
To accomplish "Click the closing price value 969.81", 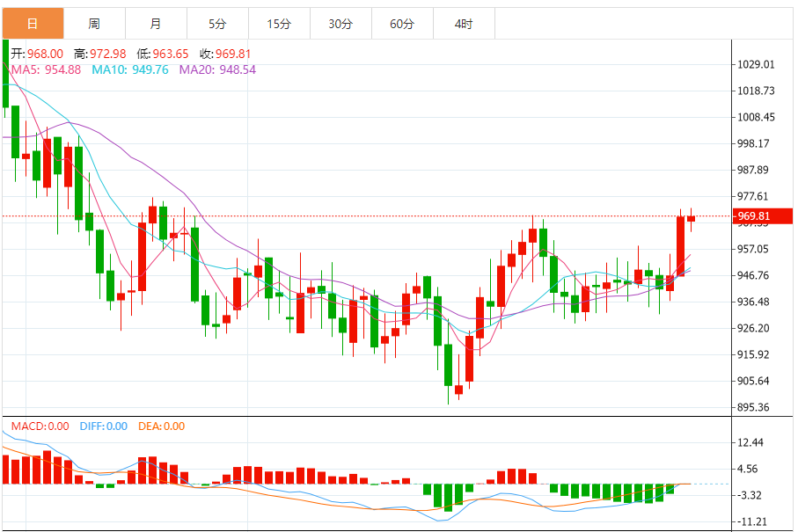I will [233, 54].
